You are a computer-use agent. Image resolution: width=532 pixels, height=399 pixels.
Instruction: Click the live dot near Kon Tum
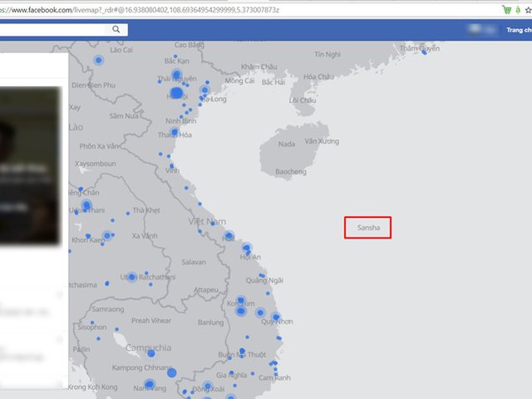click(x=241, y=301)
